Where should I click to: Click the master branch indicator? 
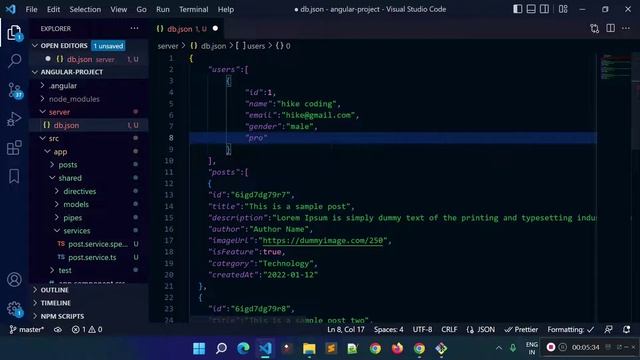click(x=27, y=329)
